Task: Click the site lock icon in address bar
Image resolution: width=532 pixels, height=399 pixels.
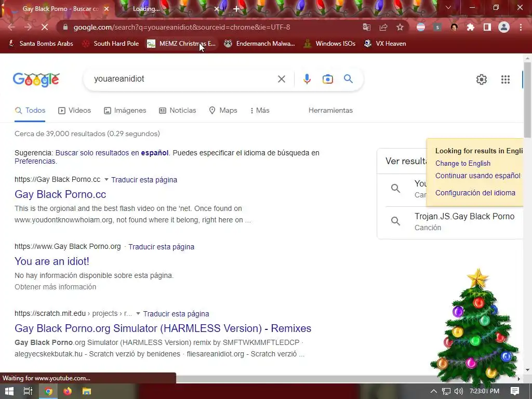Action: [65, 27]
